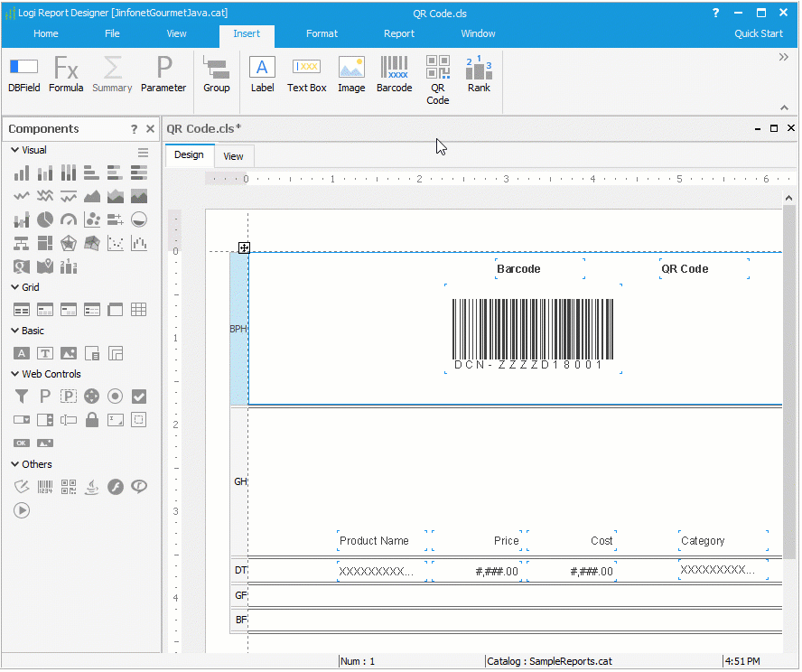Click the Formula icon in the Insert ribbon
This screenshot has width=802, height=672.
(x=66, y=76)
